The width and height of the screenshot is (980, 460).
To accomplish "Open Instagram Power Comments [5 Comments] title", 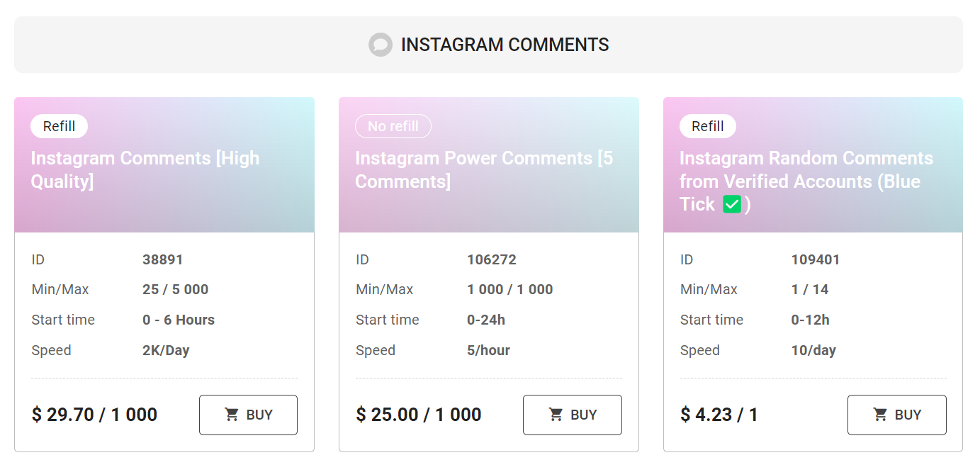I will tap(484, 169).
